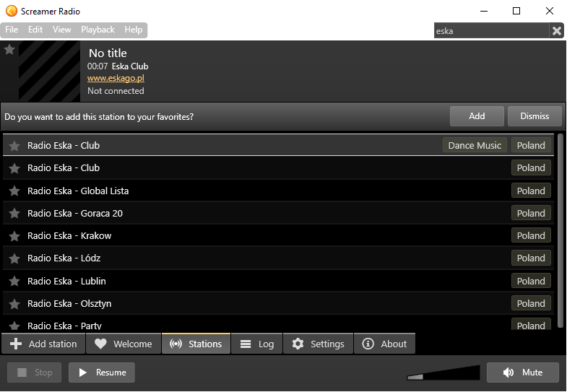Screen dimensions: 567x392
Task: Select Radio Eska - Olsztyn station
Action: coord(278,303)
